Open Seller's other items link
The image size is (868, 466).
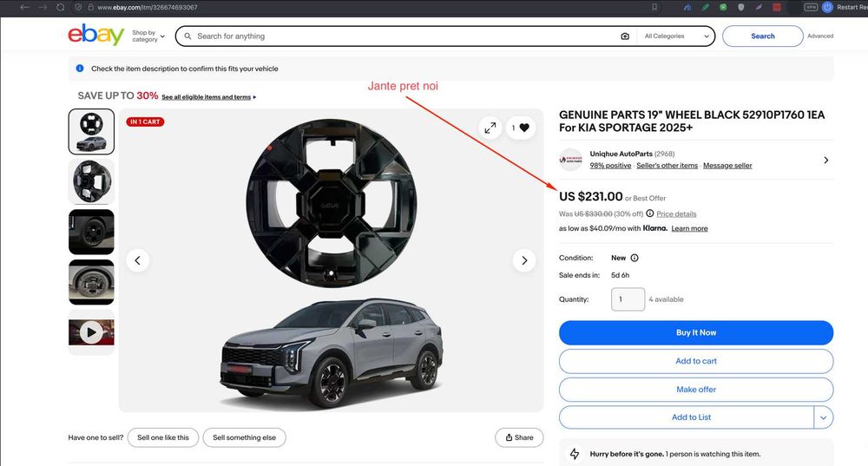(667, 166)
